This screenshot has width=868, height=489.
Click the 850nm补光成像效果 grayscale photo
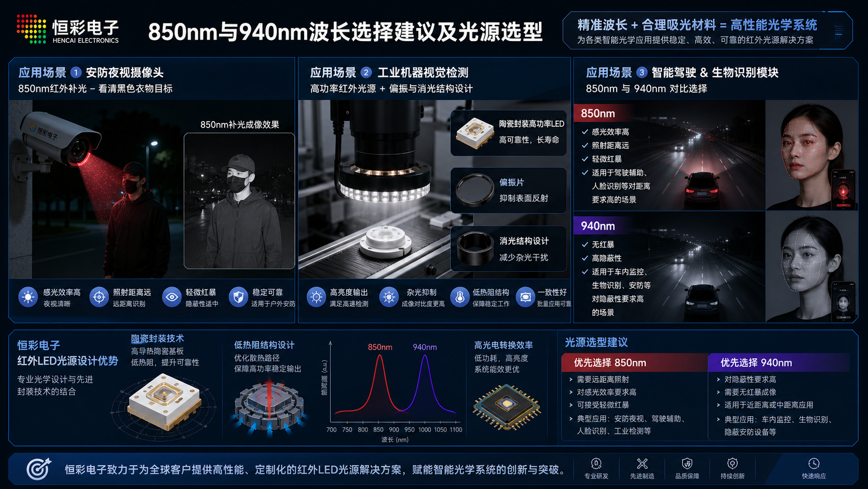point(239,201)
